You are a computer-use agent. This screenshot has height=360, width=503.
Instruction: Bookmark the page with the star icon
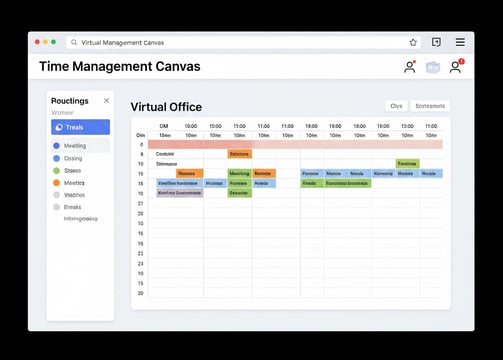(x=413, y=42)
